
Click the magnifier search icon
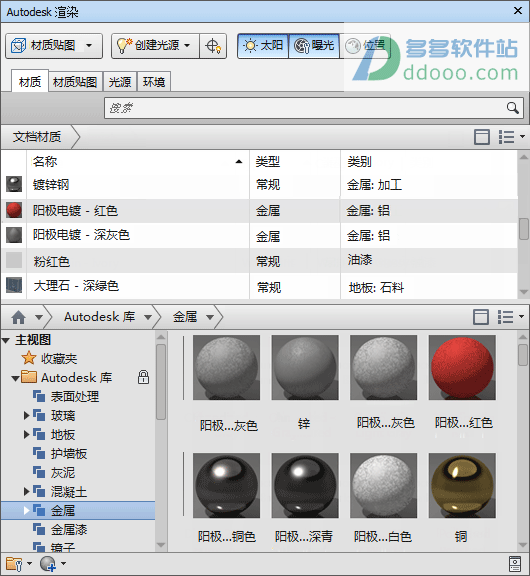point(513,108)
